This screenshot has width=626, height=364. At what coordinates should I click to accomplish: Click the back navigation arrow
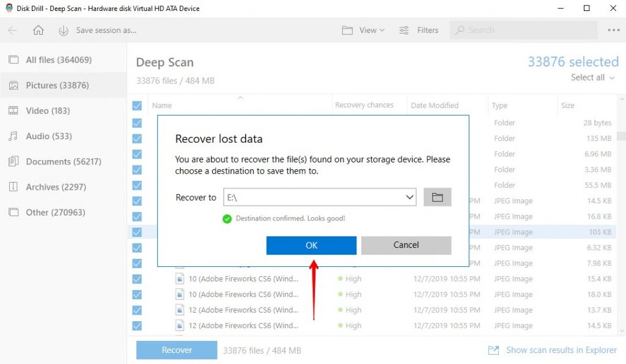pos(12,30)
